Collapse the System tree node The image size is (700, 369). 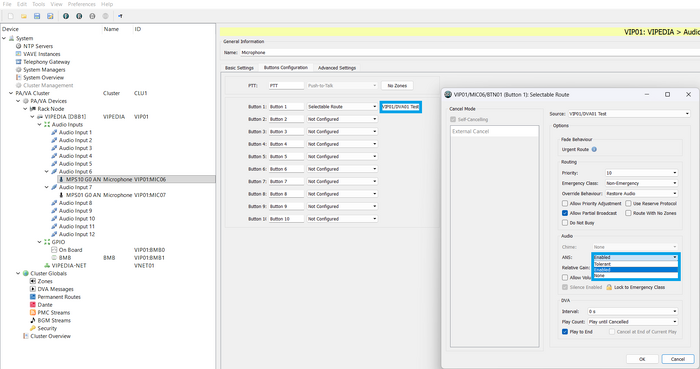[4, 38]
